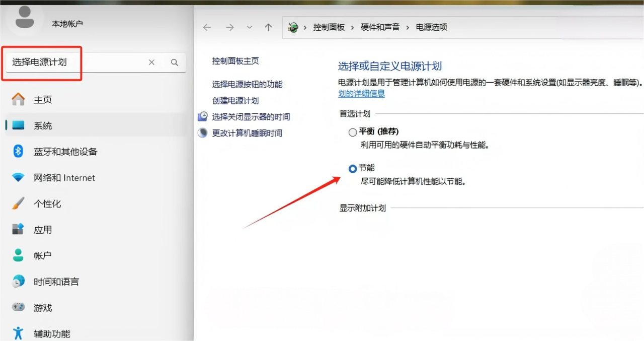Screen dimensions: 644x341
Task: Open the 主页 home menu item
Action: (x=42, y=100)
